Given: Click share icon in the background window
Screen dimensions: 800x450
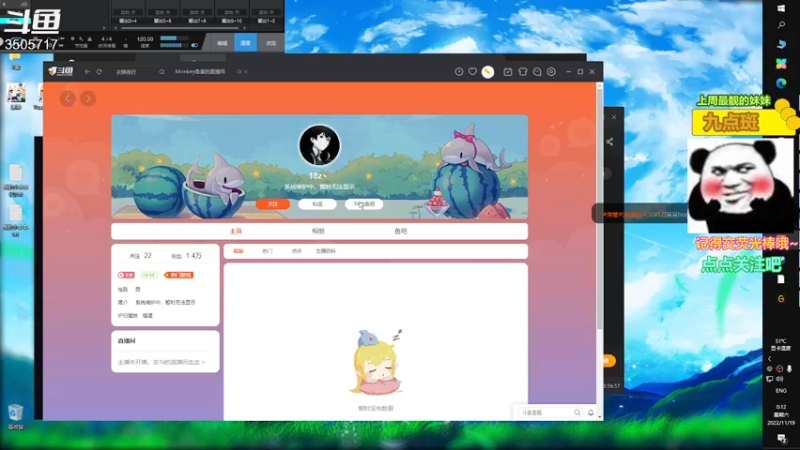Looking at the screenshot, I should tap(610, 142).
